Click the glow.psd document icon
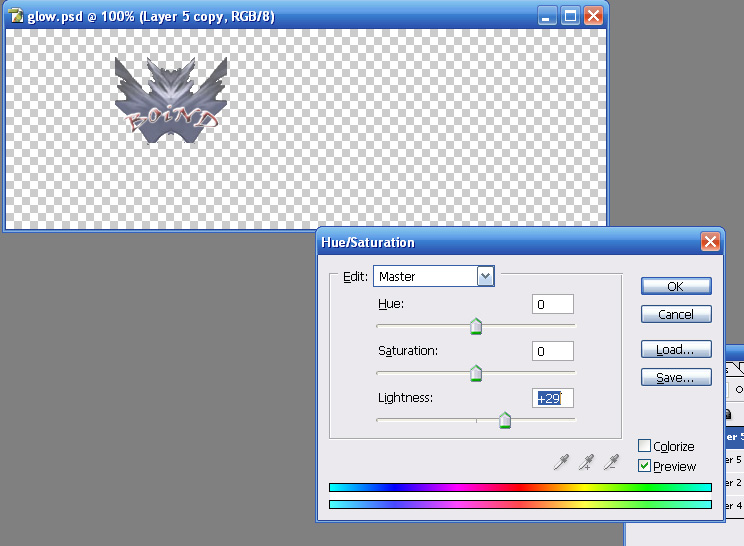Image resolution: width=744 pixels, height=546 pixels. tap(16, 16)
